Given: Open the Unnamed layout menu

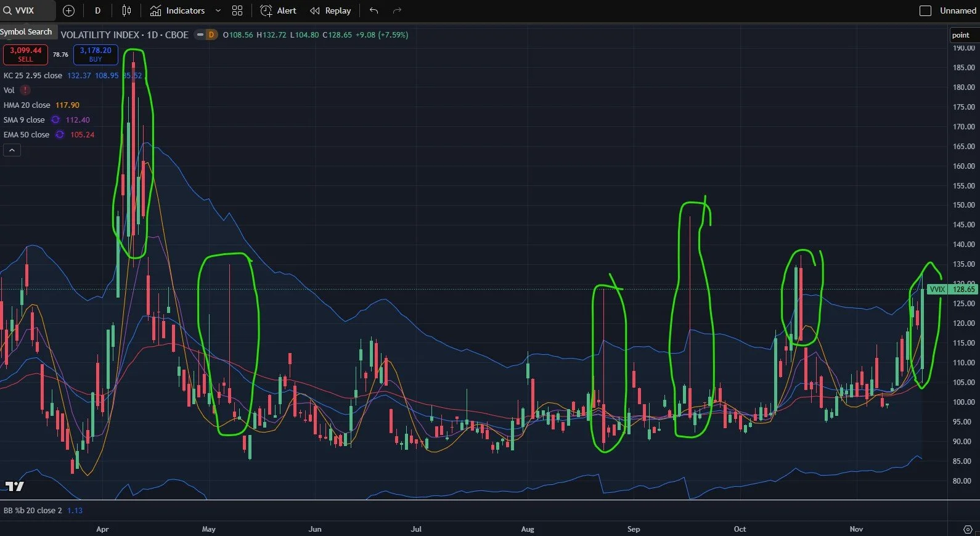Looking at the screenshot, I should click(x=958, y=10).
